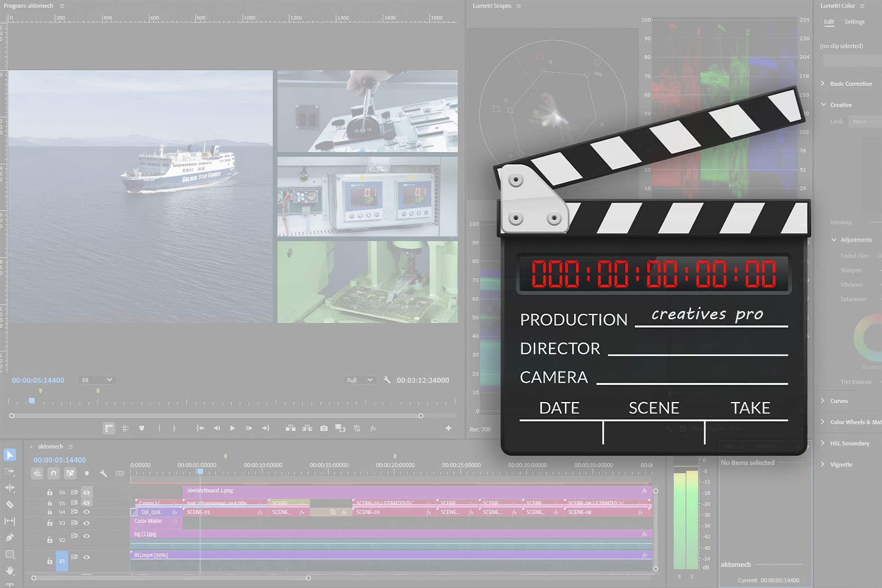
Task: Show the V5 track output eye toggle
Action: tap(87, 503)
